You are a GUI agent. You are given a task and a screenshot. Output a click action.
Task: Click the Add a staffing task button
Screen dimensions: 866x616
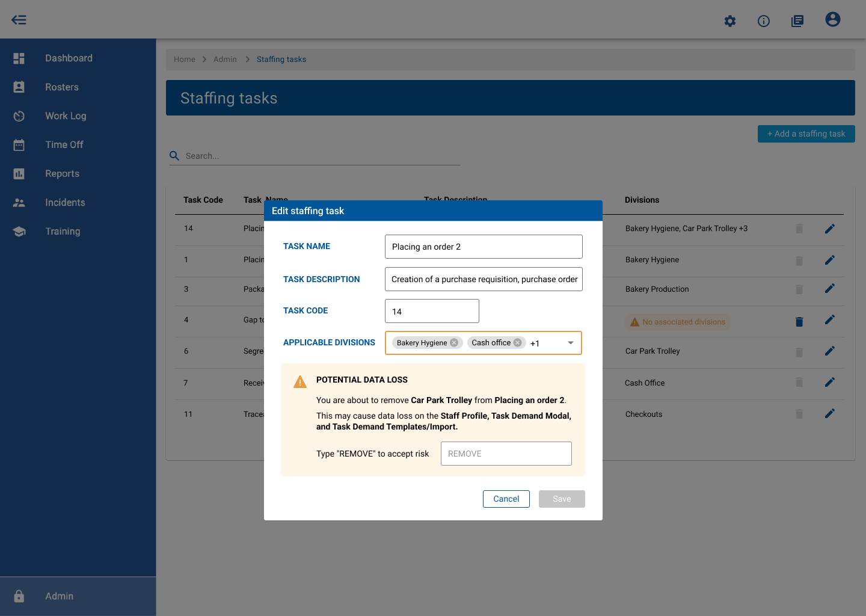[806, 134]
